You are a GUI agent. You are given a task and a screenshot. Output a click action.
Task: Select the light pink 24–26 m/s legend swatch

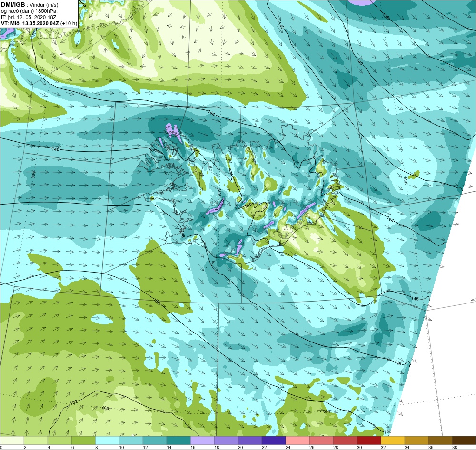(297, 440)
